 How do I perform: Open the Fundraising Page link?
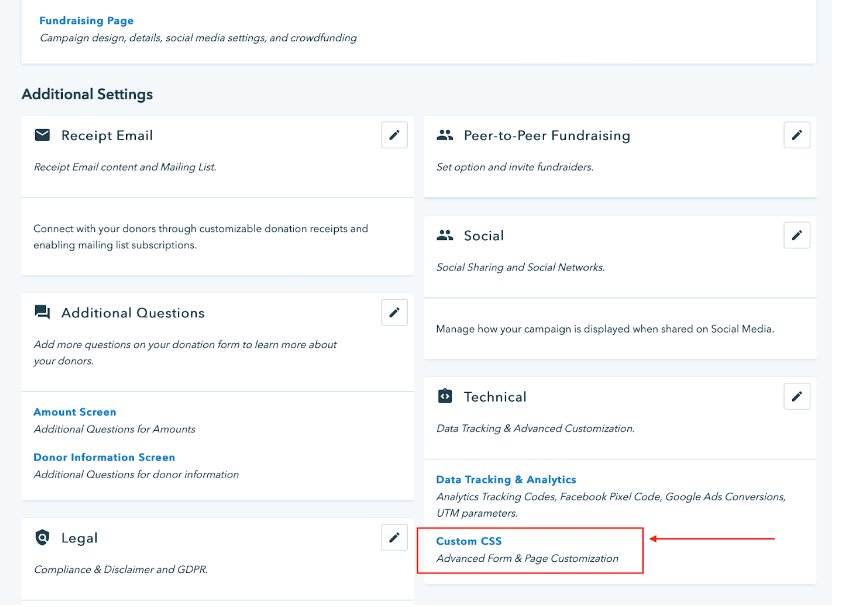[86, 21]
